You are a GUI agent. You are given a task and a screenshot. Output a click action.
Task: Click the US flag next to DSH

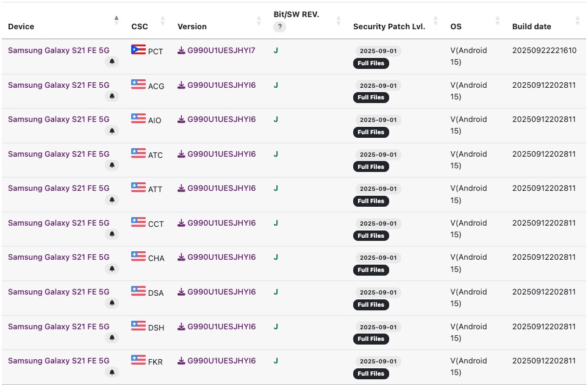pyautogui.click(x=138, y=326)
